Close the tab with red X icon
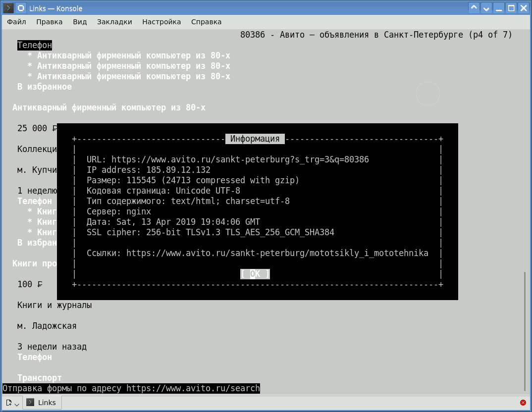Screen dimensions: 532x412 pyautogui.click(x=523, y=403)
